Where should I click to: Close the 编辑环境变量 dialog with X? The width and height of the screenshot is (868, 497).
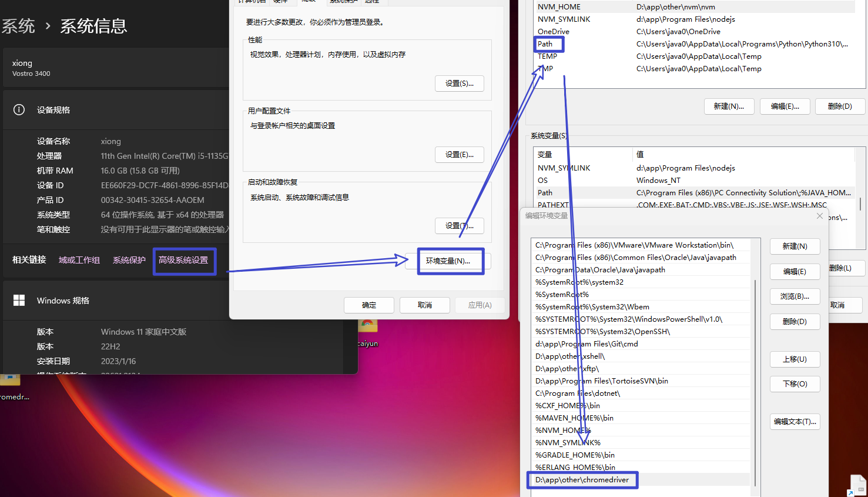click(820, 216)
